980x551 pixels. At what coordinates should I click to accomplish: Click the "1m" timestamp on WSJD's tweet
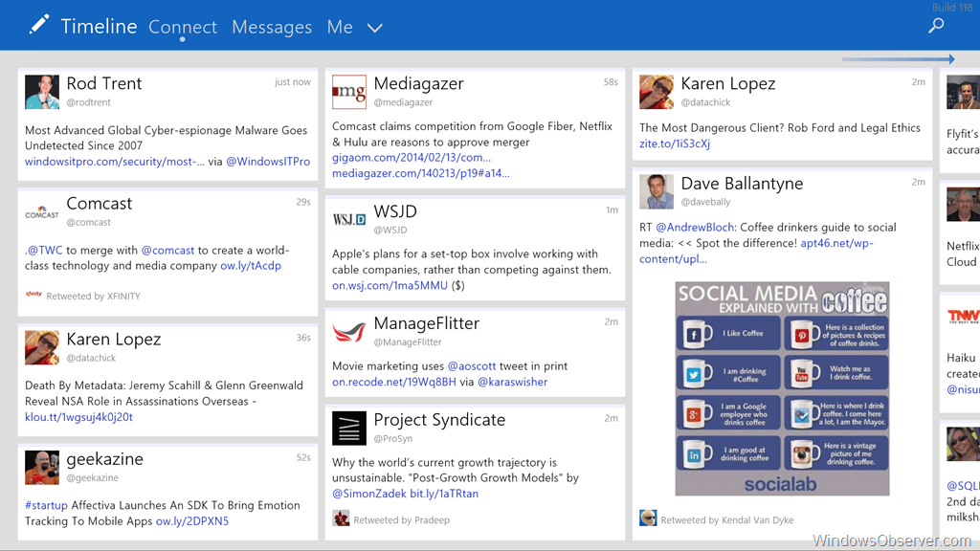[612, 209]
